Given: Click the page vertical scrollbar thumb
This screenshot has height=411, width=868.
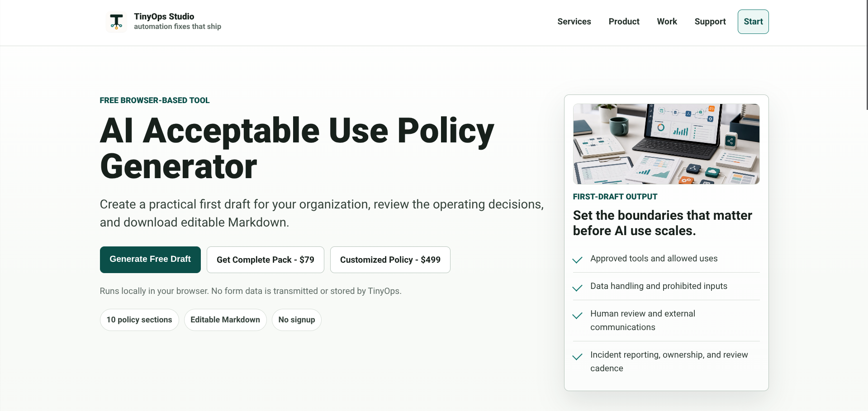Looking at the screenshot, I should [x=867, y=55].
